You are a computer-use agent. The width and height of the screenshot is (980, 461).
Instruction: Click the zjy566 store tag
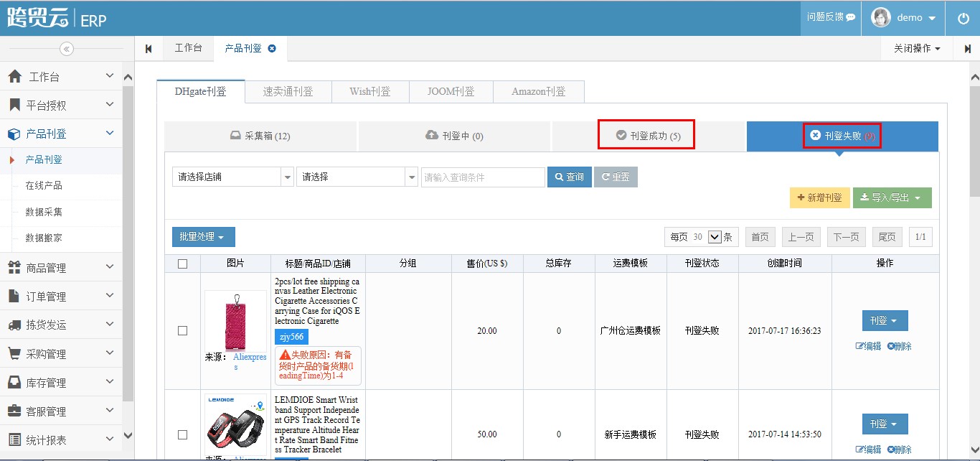click(x=291, y=337)
